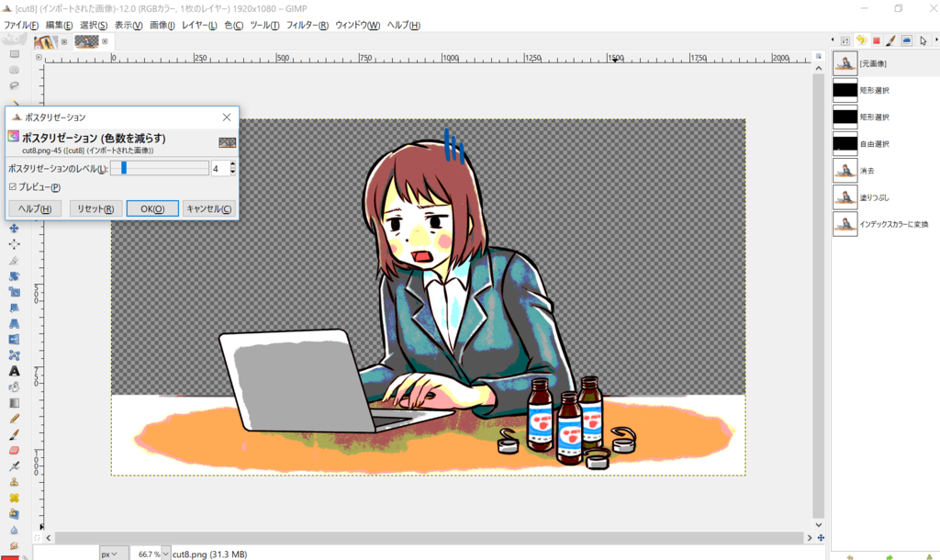Open the ファイル menu

click(21, 25)
